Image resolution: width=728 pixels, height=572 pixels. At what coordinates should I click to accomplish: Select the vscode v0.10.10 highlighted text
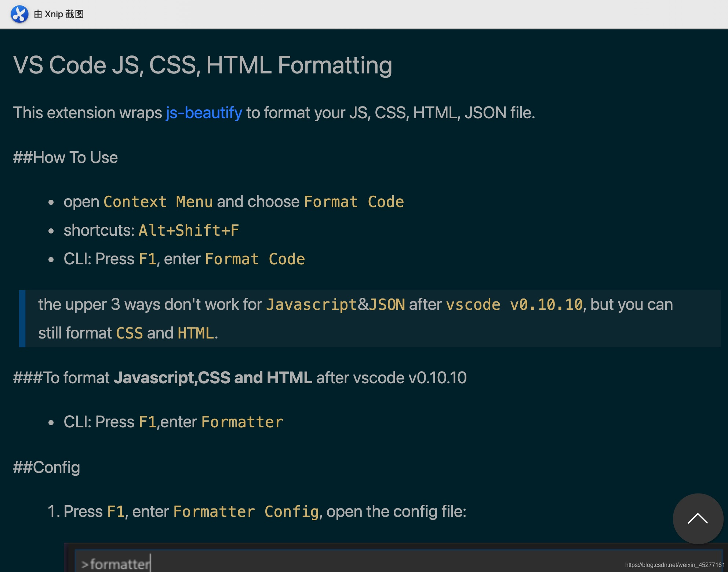pyautogui.click(x=514, y=304)
